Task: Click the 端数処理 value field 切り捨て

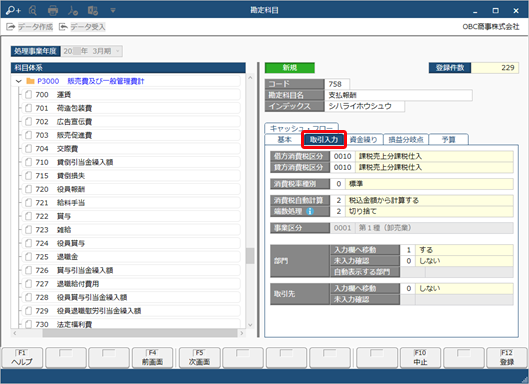Action: 430,212
